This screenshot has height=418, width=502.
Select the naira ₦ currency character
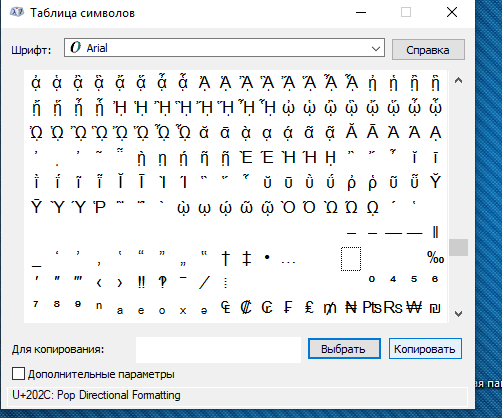351,307
